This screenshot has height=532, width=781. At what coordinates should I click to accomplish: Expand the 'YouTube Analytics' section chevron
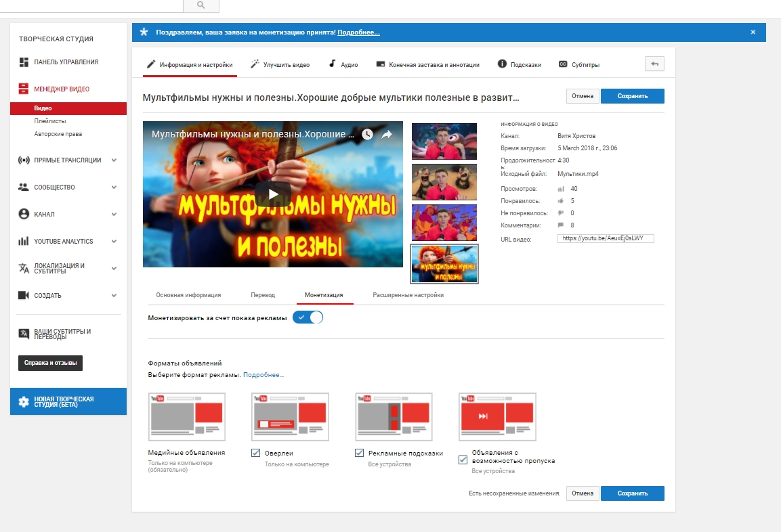pos(114,241)
